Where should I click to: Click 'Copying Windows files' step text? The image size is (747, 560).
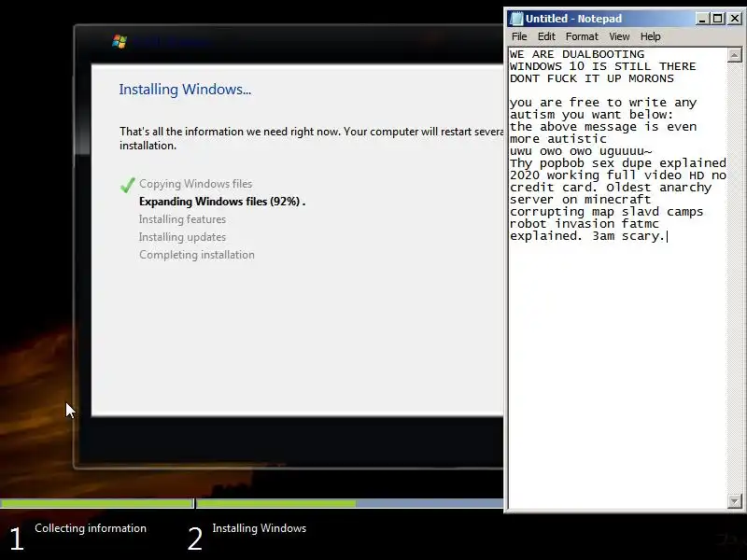195,184
